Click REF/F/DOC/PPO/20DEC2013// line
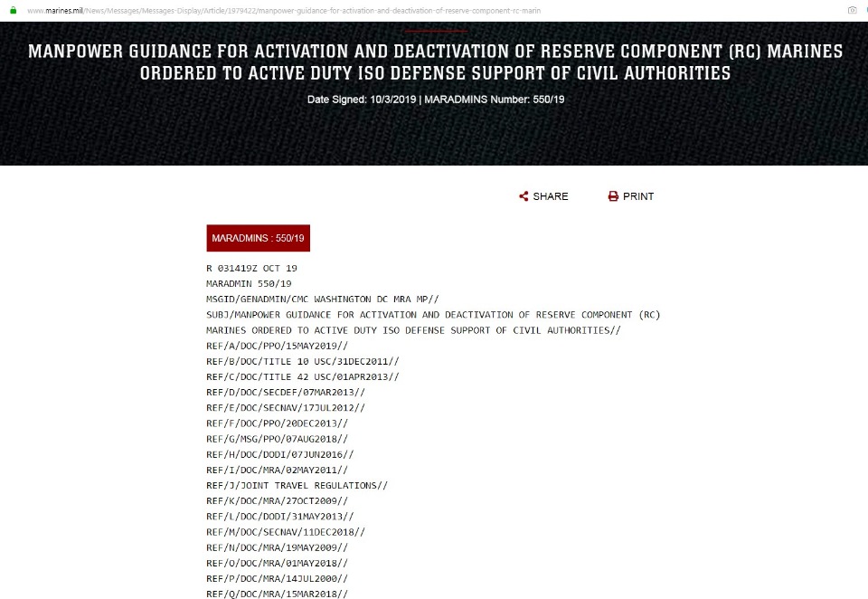868x599 pixels. (x=278, y=423)
